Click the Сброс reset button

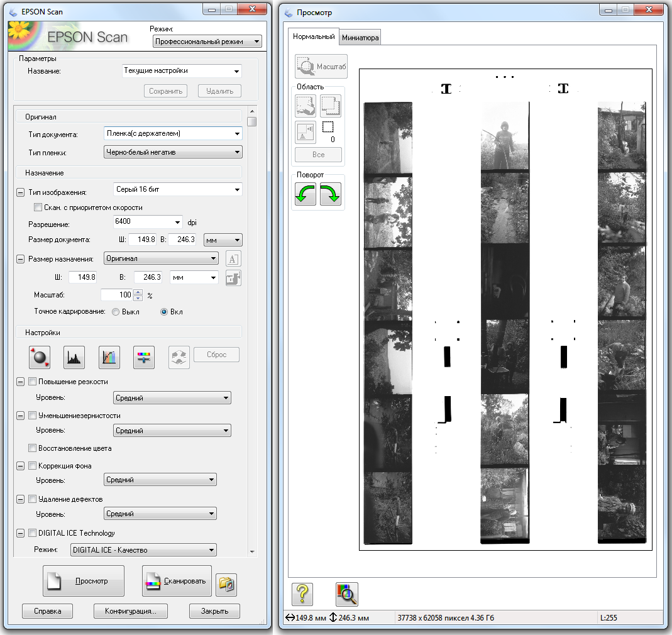tap(216, 355)
